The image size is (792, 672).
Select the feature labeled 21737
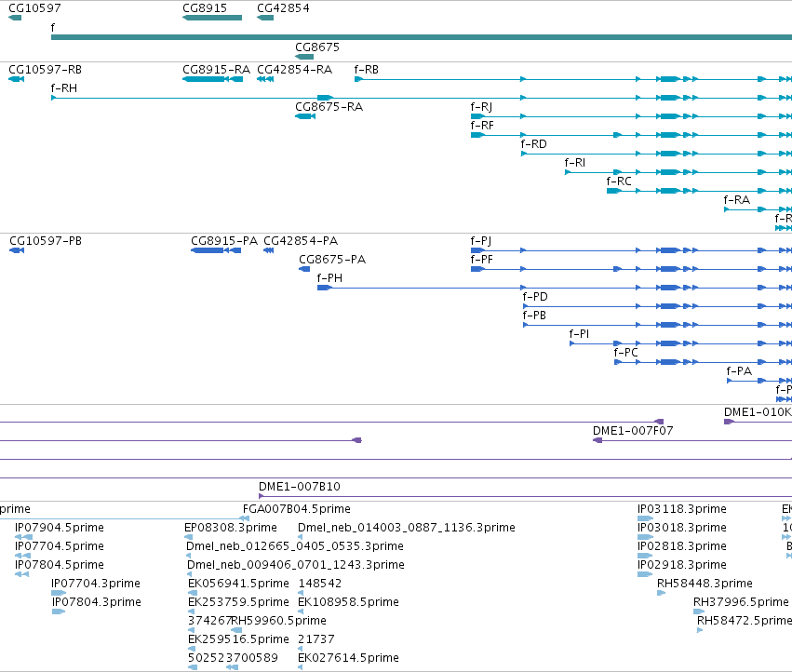point(316,639)
